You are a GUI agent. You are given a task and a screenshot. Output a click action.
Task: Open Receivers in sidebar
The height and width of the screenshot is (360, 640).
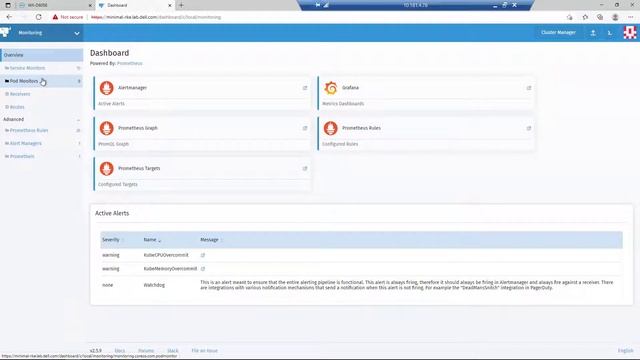click(42, 94)
